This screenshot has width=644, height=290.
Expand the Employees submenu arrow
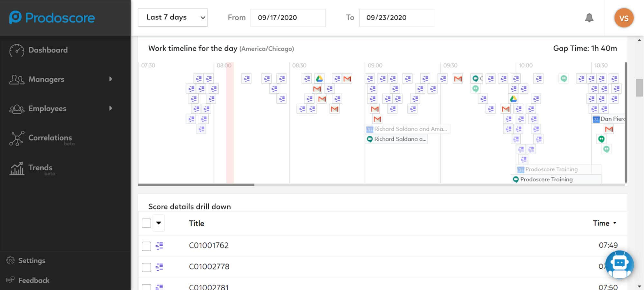click(111, 108)
